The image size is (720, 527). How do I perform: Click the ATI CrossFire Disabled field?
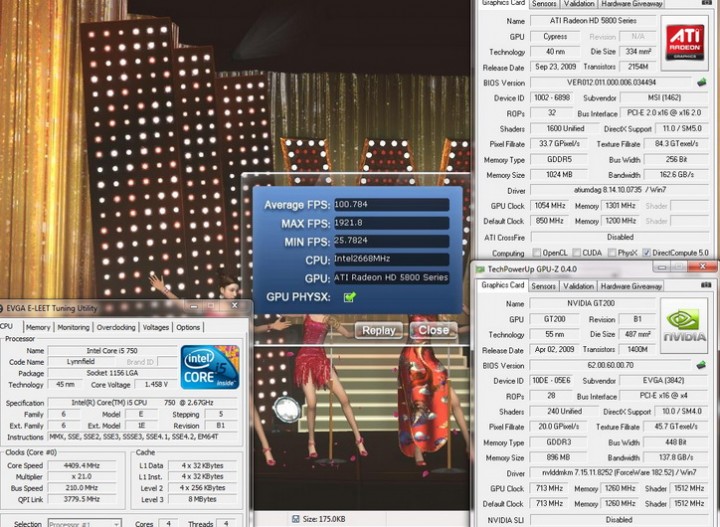pyautogui.click(x=619, y=237)
